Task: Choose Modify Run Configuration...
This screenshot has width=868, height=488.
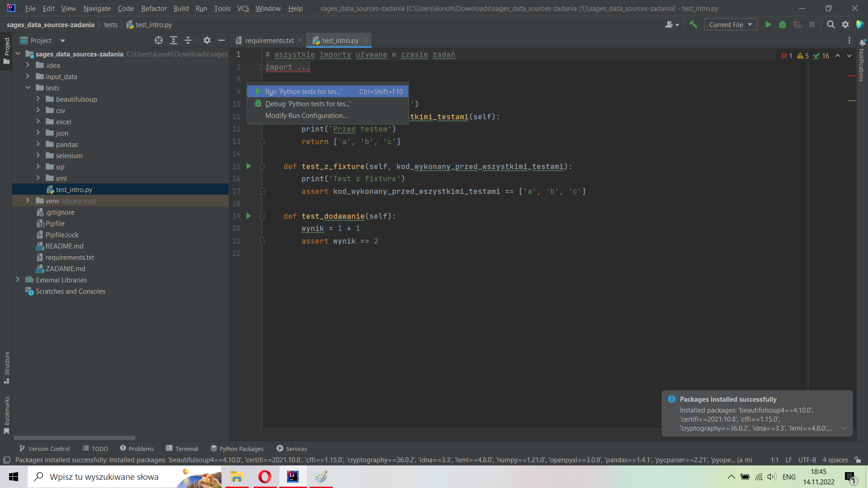Action: (328, 116)
